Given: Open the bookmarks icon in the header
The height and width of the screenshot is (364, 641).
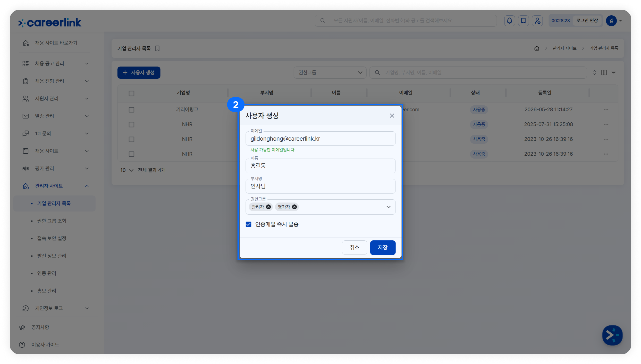Looking at the screenshot, I should (523, 20).
